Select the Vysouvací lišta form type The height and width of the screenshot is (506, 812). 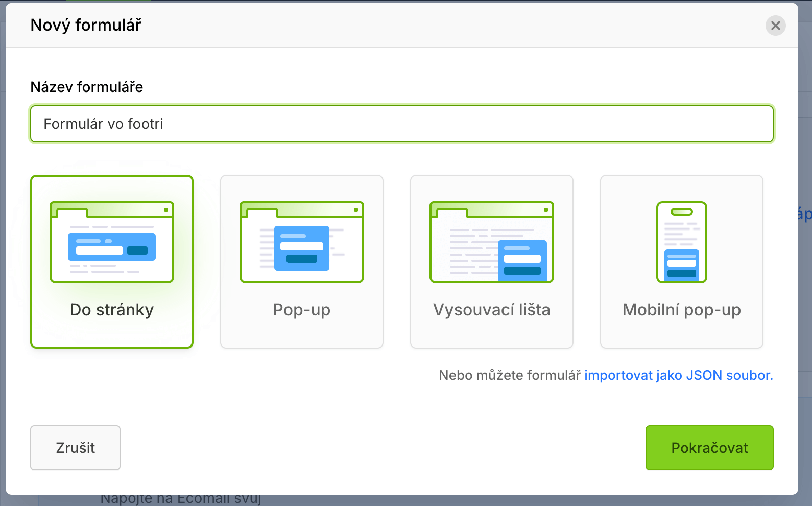[x=492, y=262]
